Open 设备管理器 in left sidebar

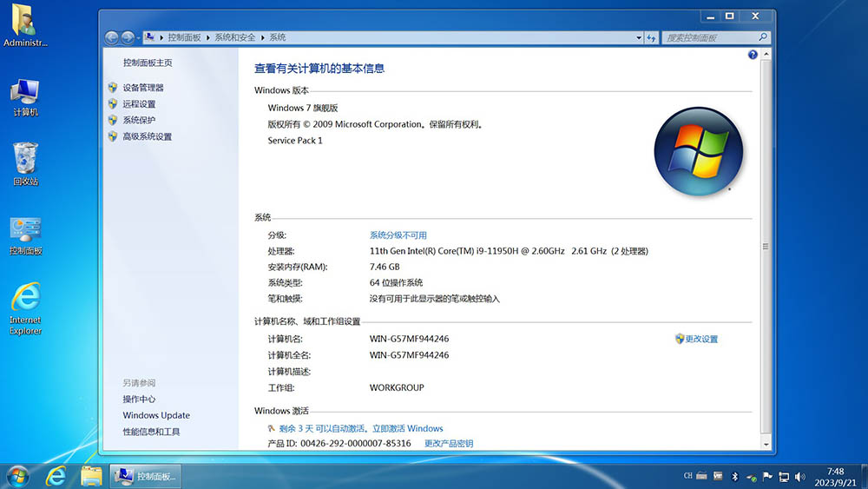pyautogui.click(x=143, y=88)
